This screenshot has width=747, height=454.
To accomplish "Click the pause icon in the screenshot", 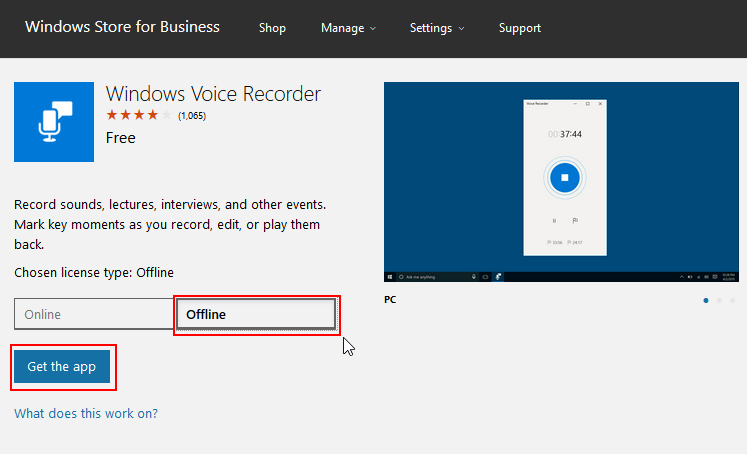I will pos(554,221).
